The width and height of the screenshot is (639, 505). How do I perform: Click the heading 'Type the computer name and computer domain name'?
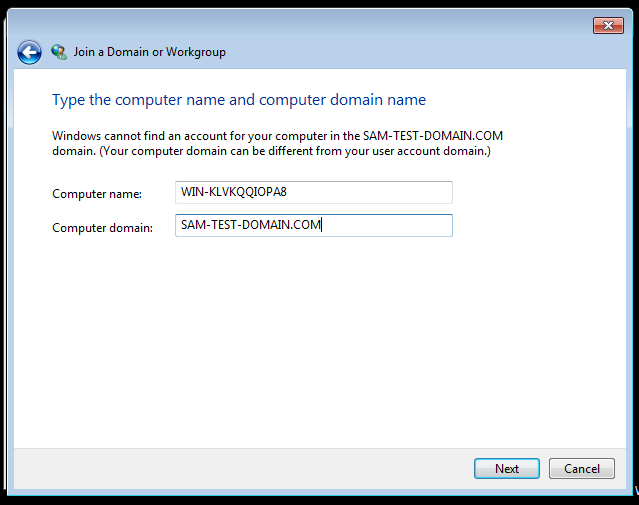click(239, 100)
